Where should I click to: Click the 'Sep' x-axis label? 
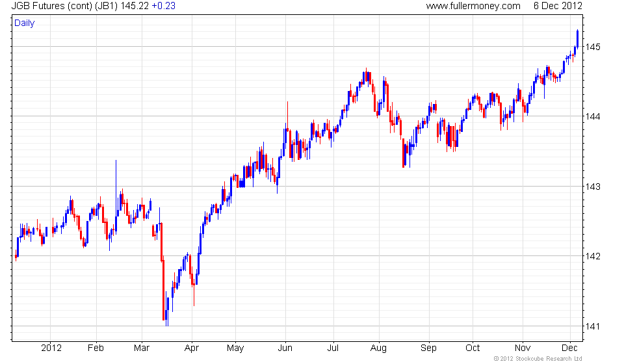pyautogui.click(x=428, y=348)
